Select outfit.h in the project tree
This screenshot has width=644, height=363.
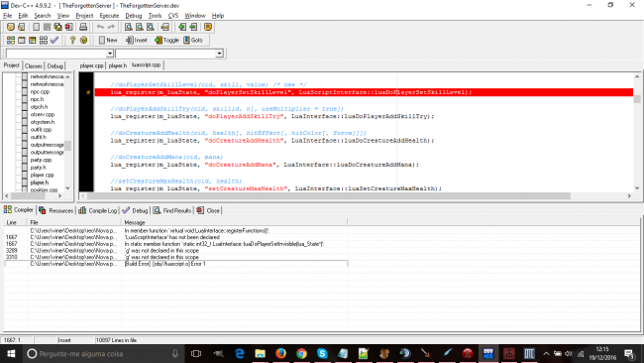[x=39, y=137]
